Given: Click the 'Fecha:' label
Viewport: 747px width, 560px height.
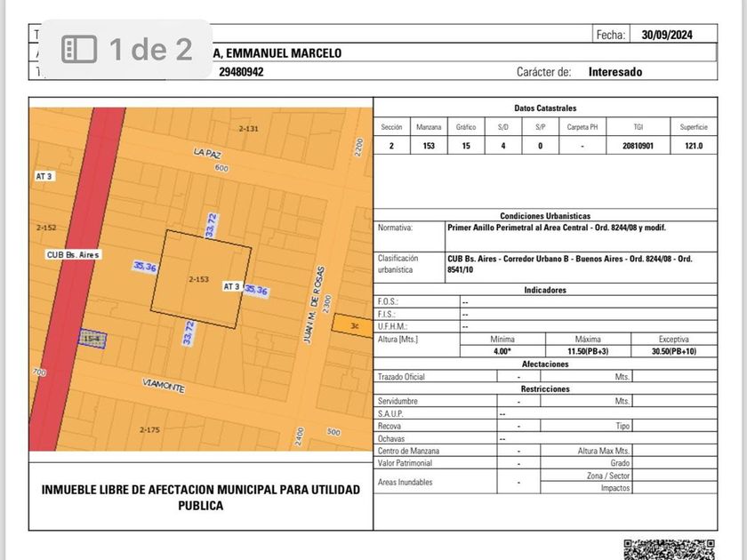Looking at the screenshot, I should 610,35.
